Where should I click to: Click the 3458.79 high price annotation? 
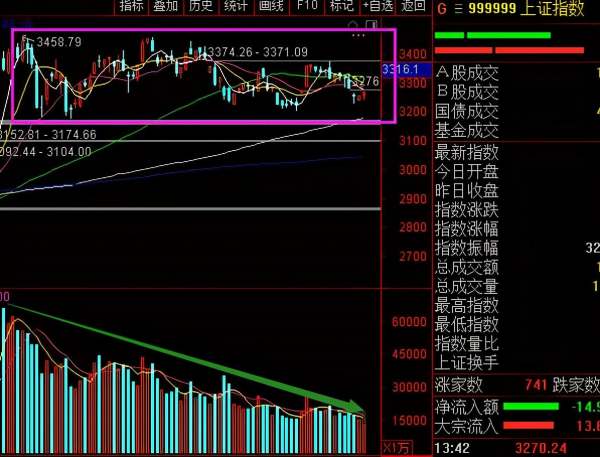[x=58, y=42]
